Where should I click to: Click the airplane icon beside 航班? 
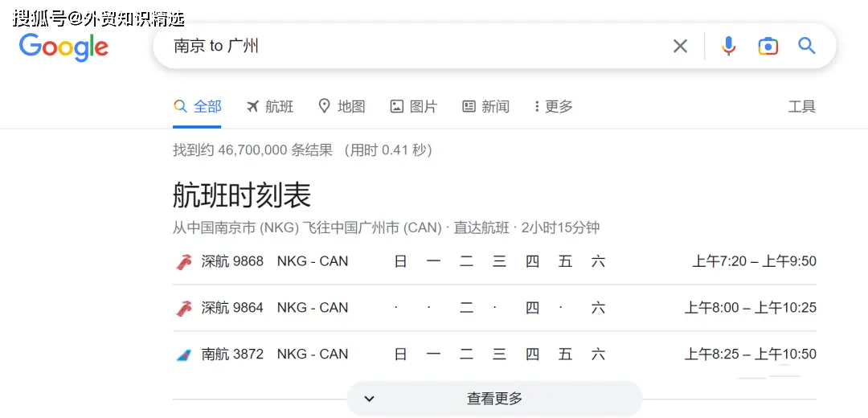coord(252,106)
